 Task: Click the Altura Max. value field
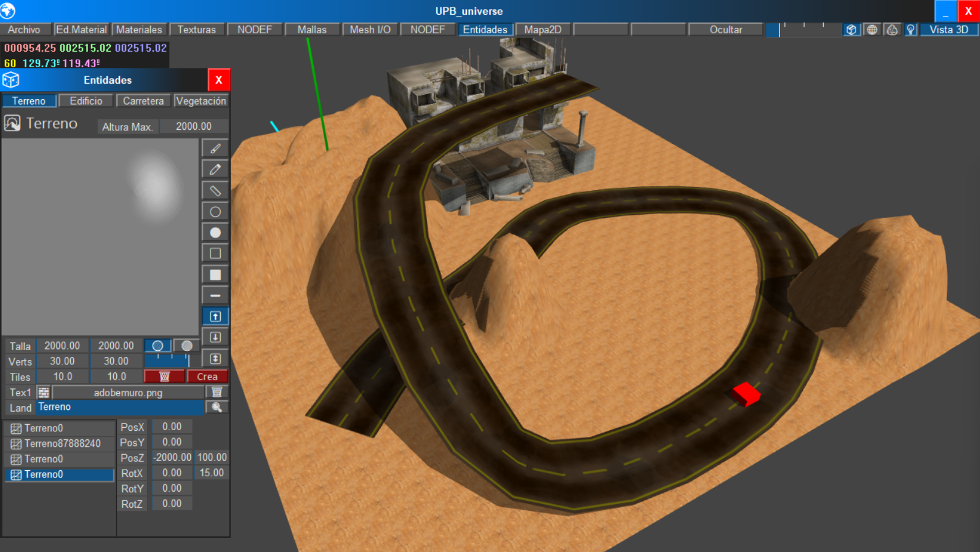(x=194, y=127)
